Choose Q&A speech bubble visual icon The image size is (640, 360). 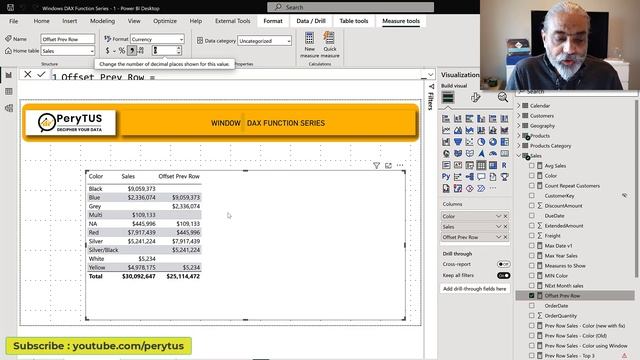(481, 177)
